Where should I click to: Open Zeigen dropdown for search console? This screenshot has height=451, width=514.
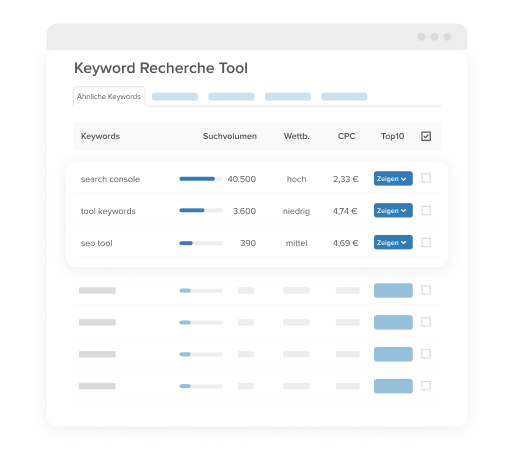(393, 178)
